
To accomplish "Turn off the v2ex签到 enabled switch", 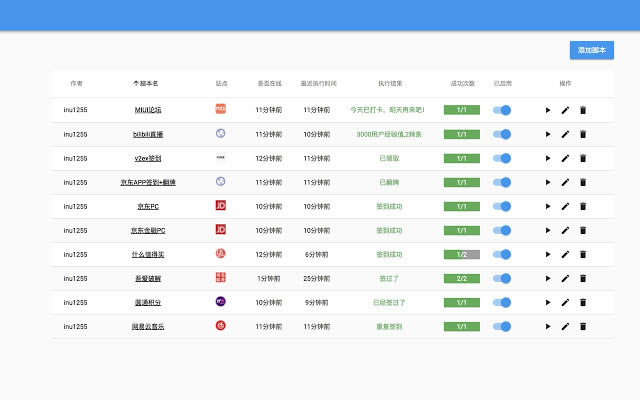I will 502,158.
